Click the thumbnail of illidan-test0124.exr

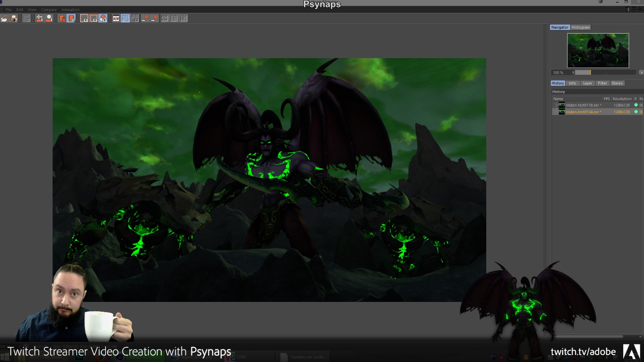coord(561,112)
